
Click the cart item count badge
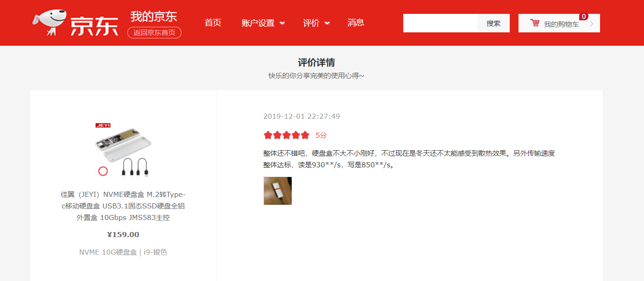tap(584, 16)
